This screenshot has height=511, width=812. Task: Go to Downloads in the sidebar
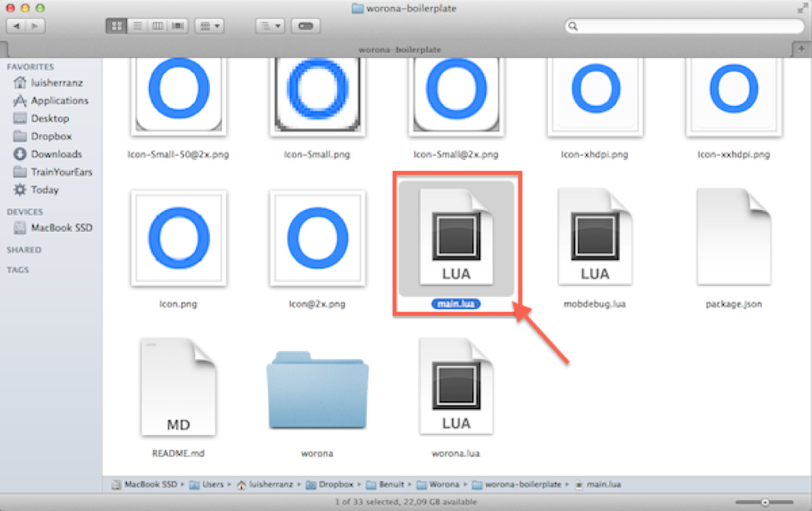tap(56, 154)
